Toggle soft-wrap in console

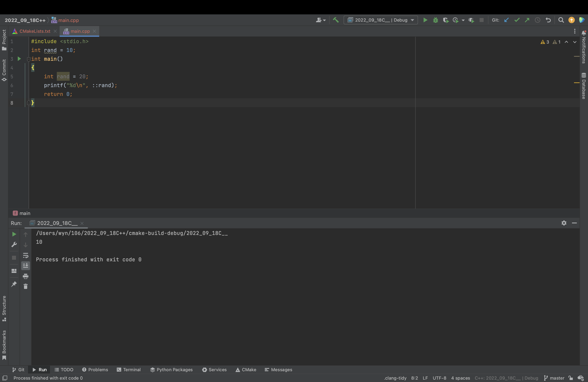(x=25, y=255)
